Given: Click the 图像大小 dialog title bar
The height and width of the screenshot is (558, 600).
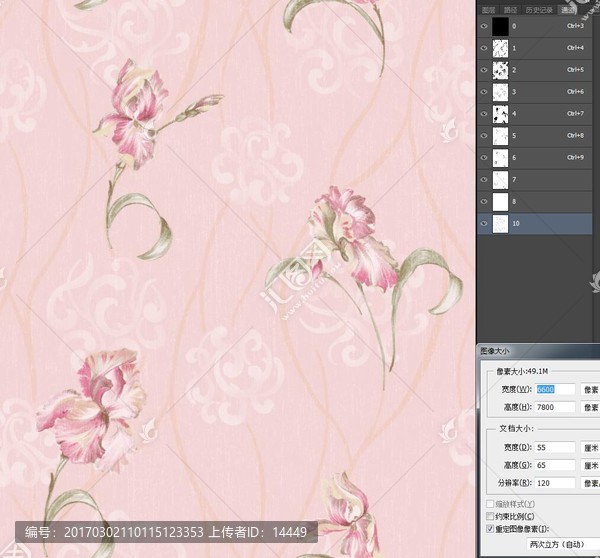Looking at the screenshot, I should 539,351.
